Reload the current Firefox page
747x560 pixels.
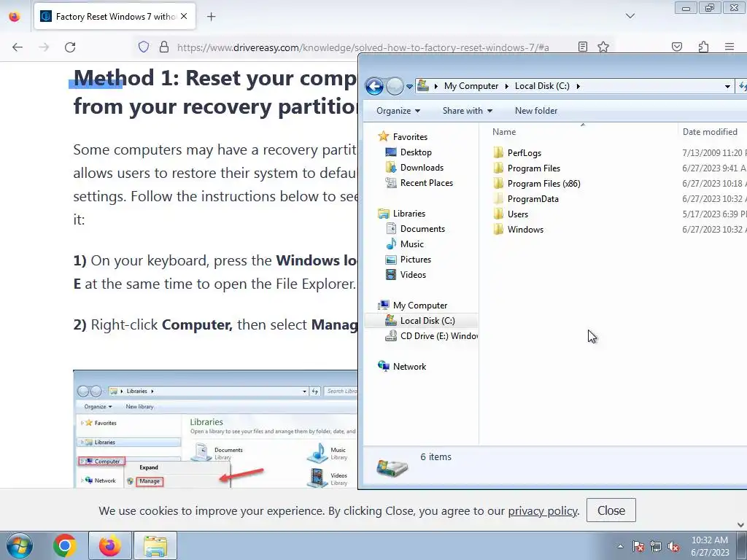pos(70,47)
